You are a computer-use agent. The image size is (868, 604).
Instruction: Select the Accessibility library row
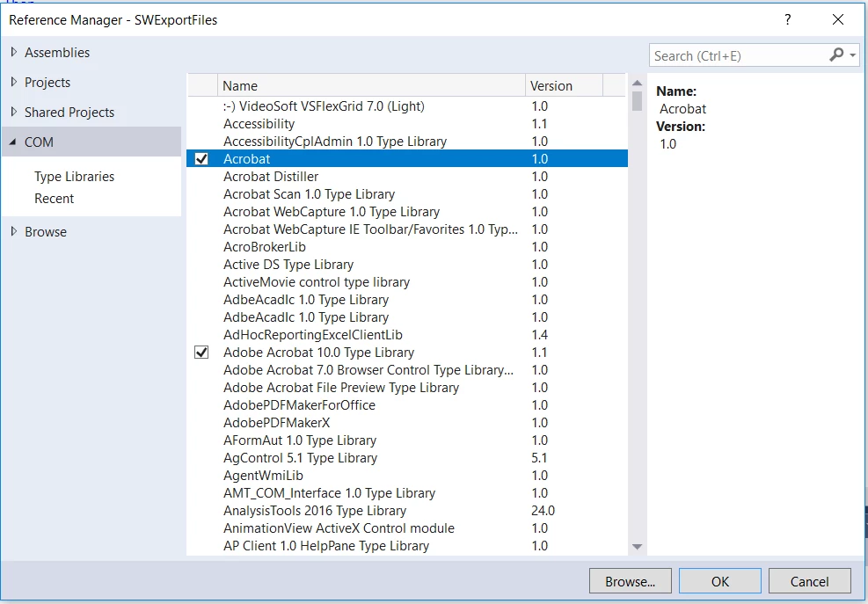[x=407, y=123]
